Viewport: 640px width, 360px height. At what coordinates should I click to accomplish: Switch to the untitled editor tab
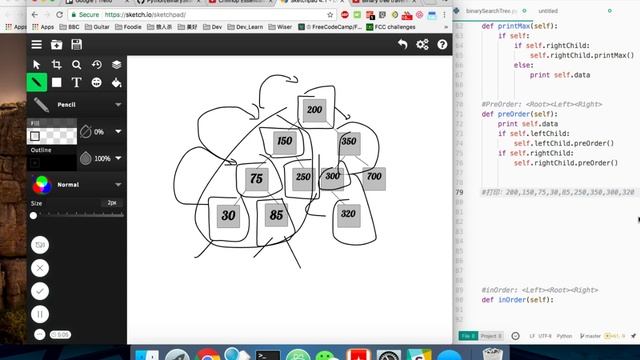click(x=548, y=11)
